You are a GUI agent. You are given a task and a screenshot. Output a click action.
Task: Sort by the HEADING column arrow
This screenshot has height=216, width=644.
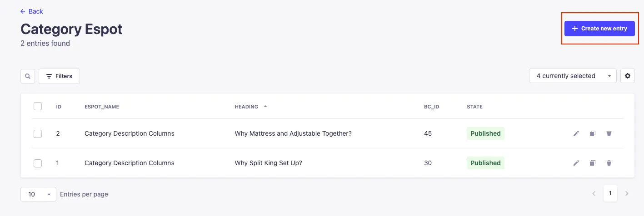click(x=265, y=107)
